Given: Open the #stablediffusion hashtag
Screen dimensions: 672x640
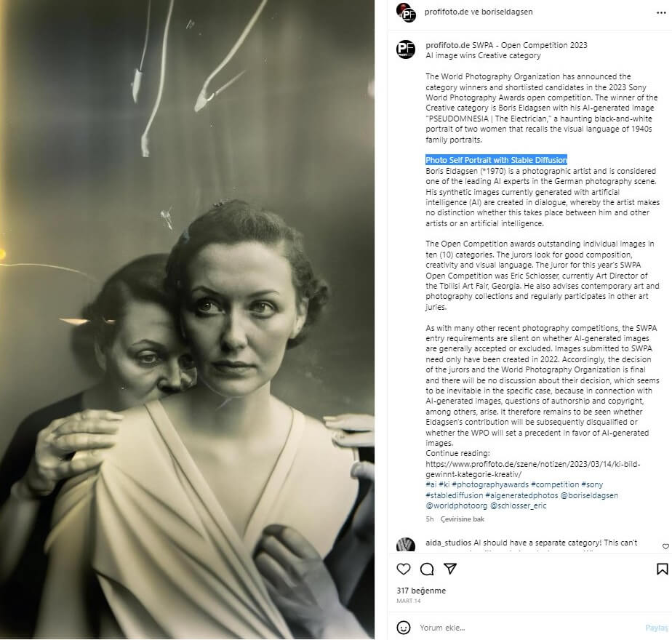Looking at the screenshot, I should (455, 495).
